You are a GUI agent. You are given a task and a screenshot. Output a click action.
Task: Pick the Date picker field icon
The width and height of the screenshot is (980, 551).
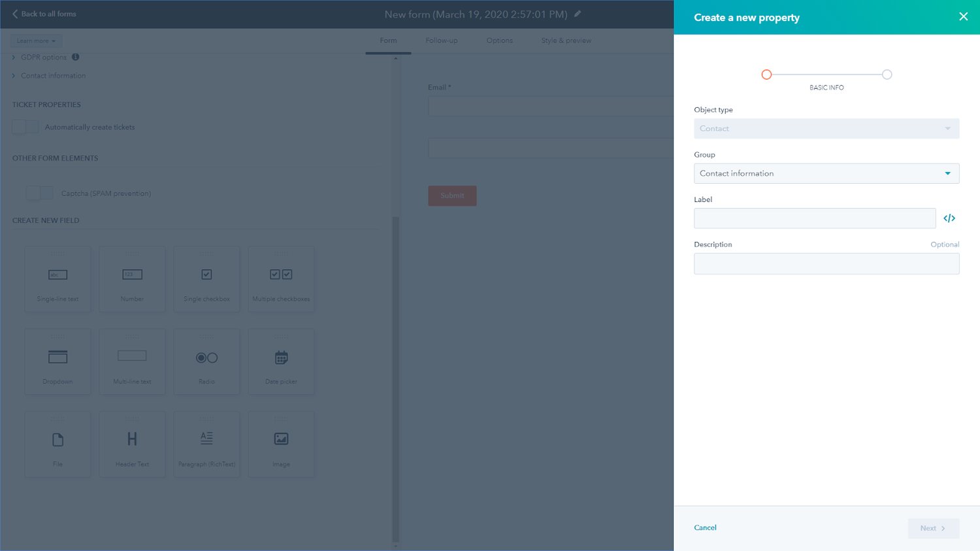[281, 358]
